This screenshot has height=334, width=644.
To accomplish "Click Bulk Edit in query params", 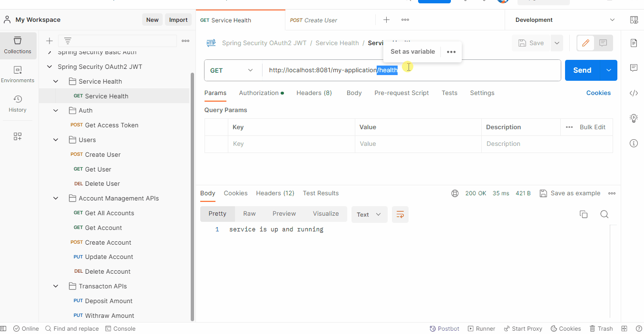I will (x=593, y=127).
